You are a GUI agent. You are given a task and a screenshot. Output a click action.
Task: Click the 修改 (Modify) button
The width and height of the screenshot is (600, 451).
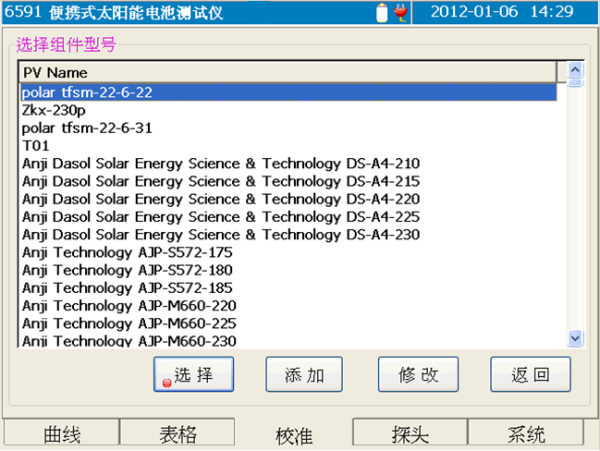(x=418, y=375)
